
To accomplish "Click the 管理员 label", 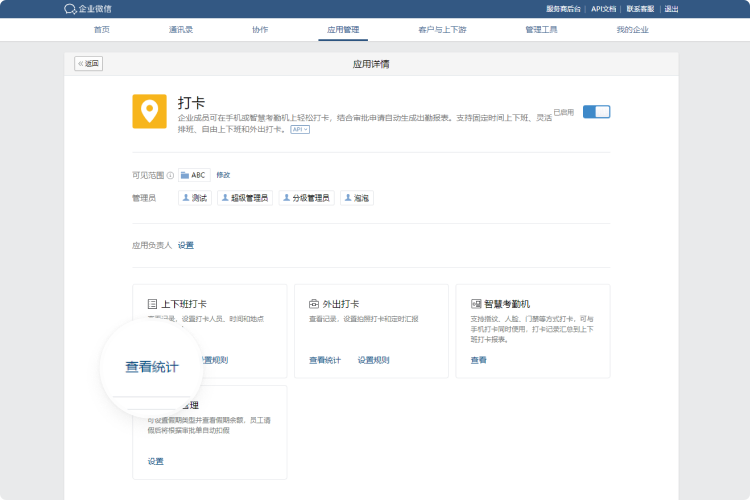I will pyautogui.click(x=144, y=198).
